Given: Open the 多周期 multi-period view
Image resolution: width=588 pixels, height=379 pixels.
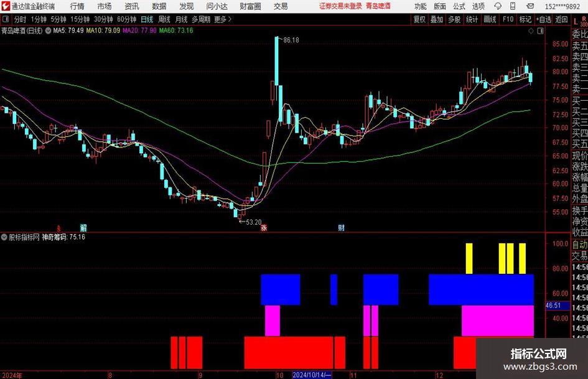Looking at the screenshot, I should 201,19.
